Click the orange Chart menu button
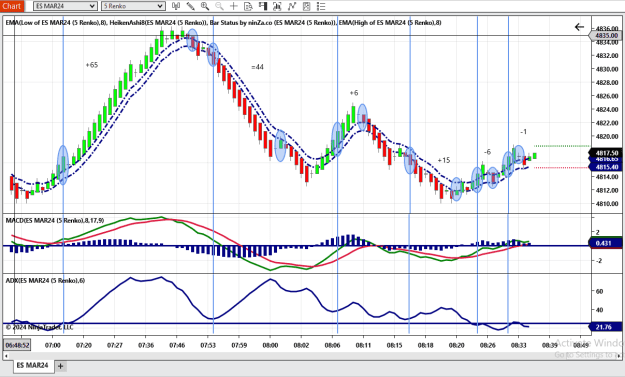This screenshot has height=377, width=625. coord(12,6)
